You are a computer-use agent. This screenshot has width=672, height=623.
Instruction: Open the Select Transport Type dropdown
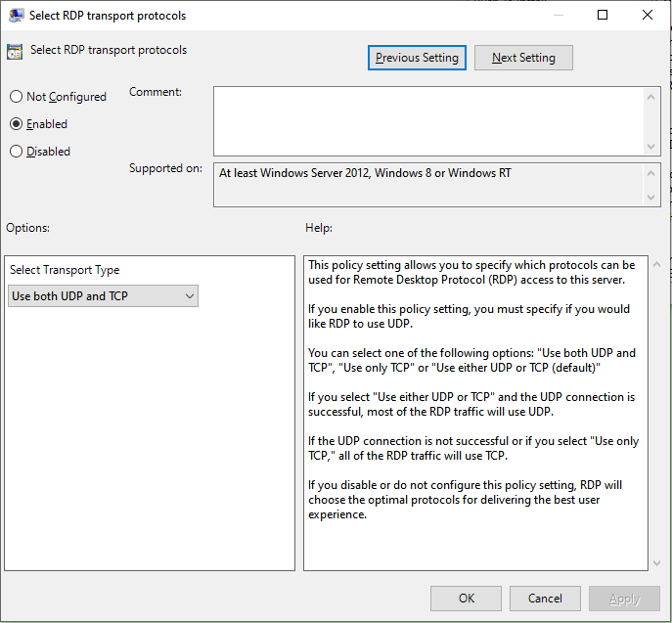click(103, 296)
